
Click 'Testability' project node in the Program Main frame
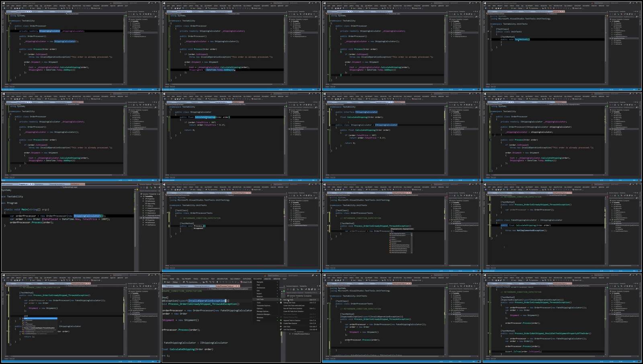tap(149, 196)
